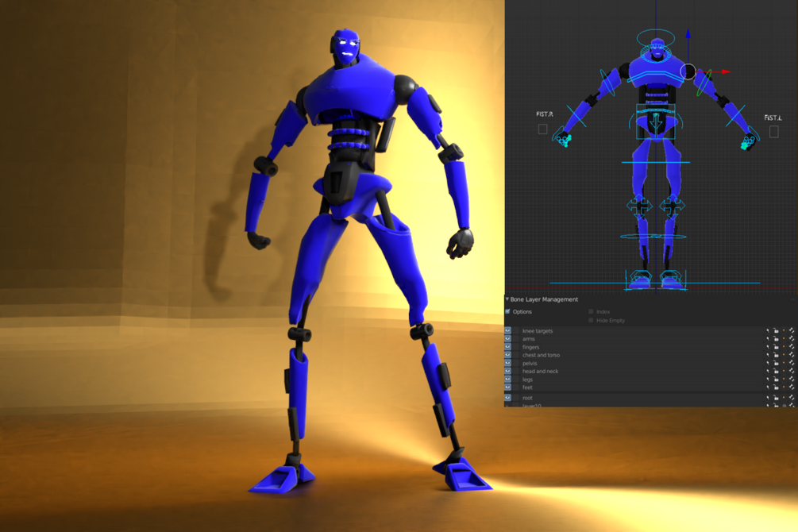Collapse the Bone Layer Management panel

507,299
